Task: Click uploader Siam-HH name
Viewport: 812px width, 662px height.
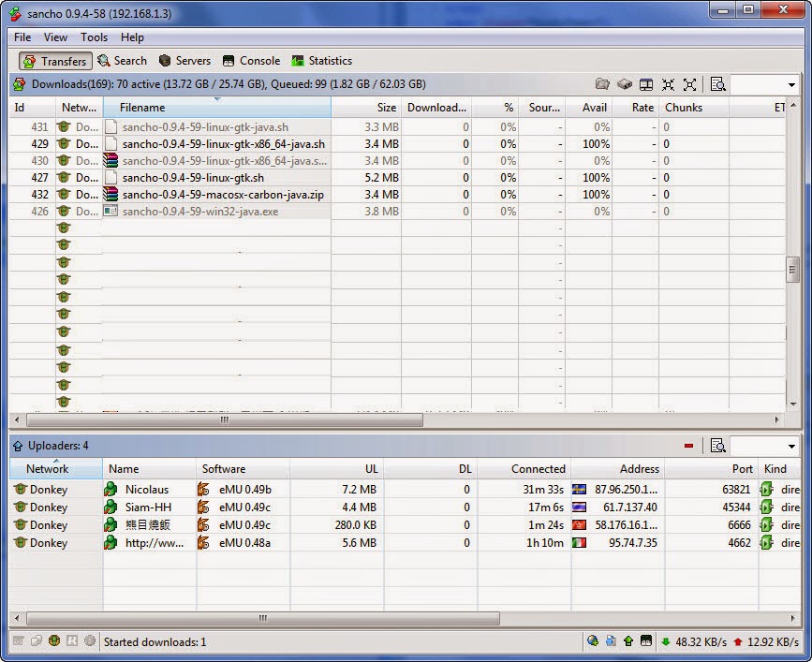Action: click(148, 508)
